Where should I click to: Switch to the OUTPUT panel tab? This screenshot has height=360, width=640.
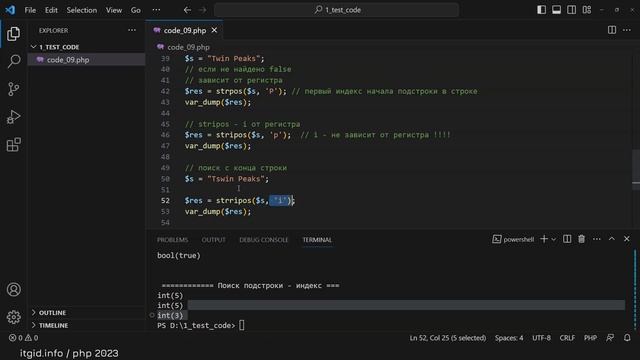click(x=213, y=240)
